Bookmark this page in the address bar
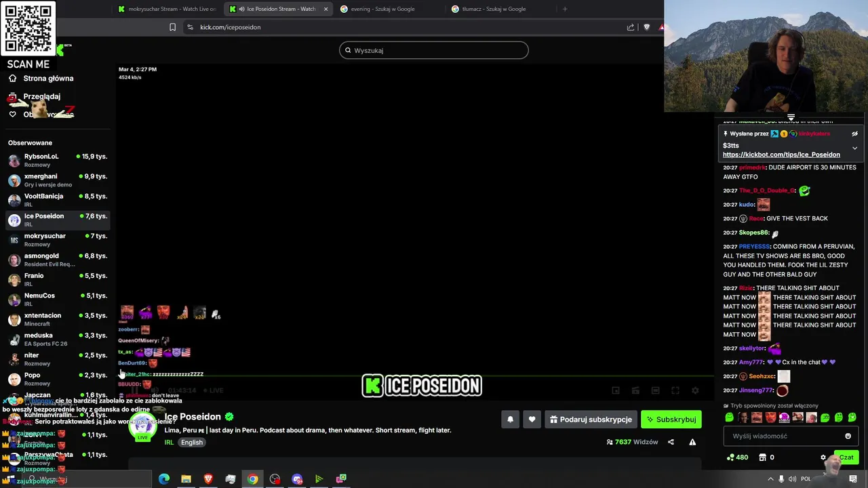The height and width of the screenshot is (488, 868). [172, 27]
